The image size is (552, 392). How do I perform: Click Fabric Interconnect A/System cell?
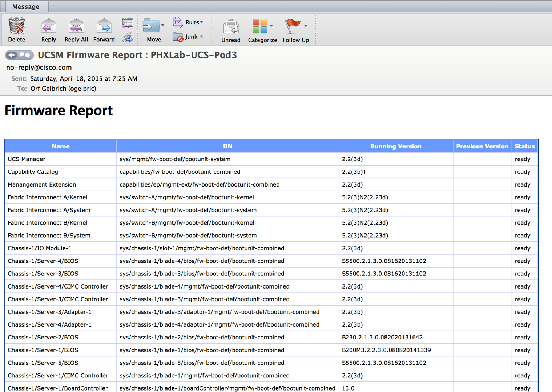(61, 210)
